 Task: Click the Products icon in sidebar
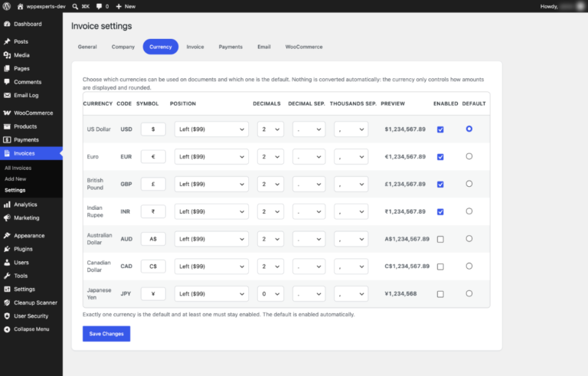click(7, 126)
